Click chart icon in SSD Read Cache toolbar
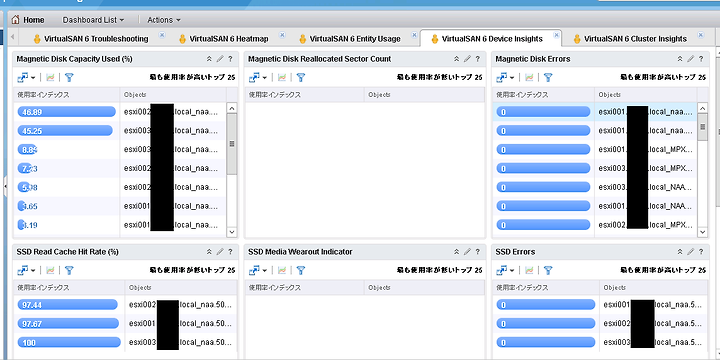The width and height of the screenshot is (720, 360). pos(51,270)
